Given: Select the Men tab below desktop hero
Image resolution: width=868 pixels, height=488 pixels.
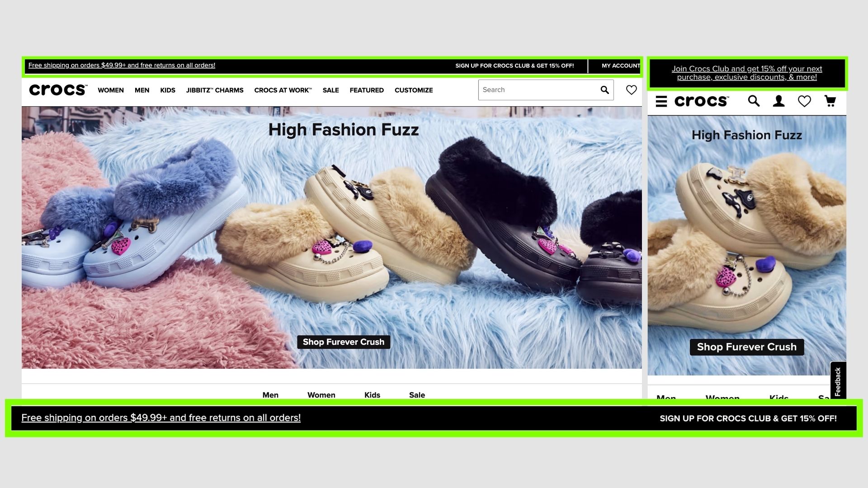Looking at the screenshot, I should 270,395.
